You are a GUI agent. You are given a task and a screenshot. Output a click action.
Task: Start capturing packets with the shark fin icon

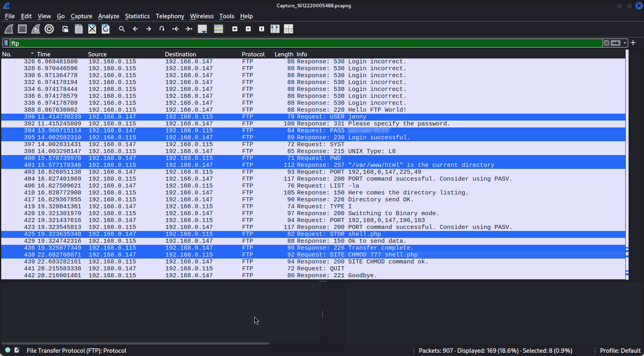9,29
